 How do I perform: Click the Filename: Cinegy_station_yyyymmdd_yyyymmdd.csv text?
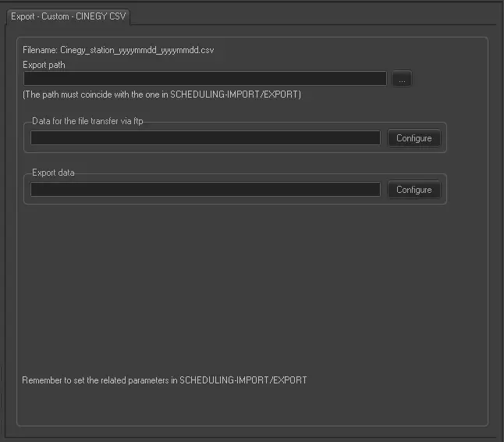click(x=119, y=50)
